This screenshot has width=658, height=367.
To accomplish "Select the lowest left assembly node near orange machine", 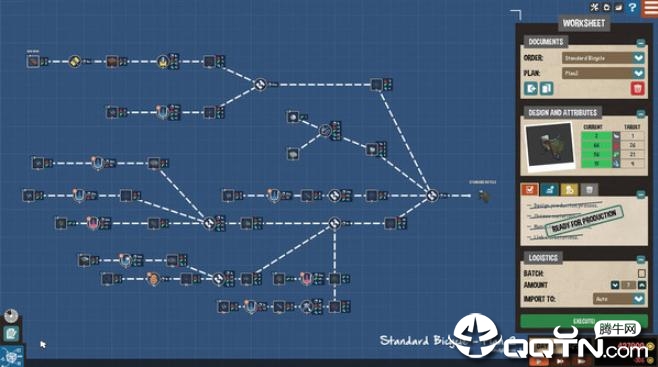I will click(x=218, y=279).
